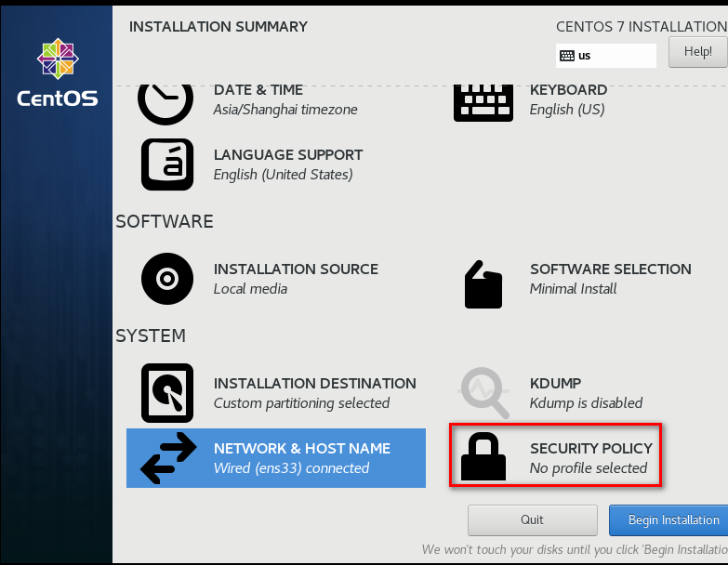Screen dimensions: 728x565
Task: Open the us keyboard layout selector
Action: (606, 56)
